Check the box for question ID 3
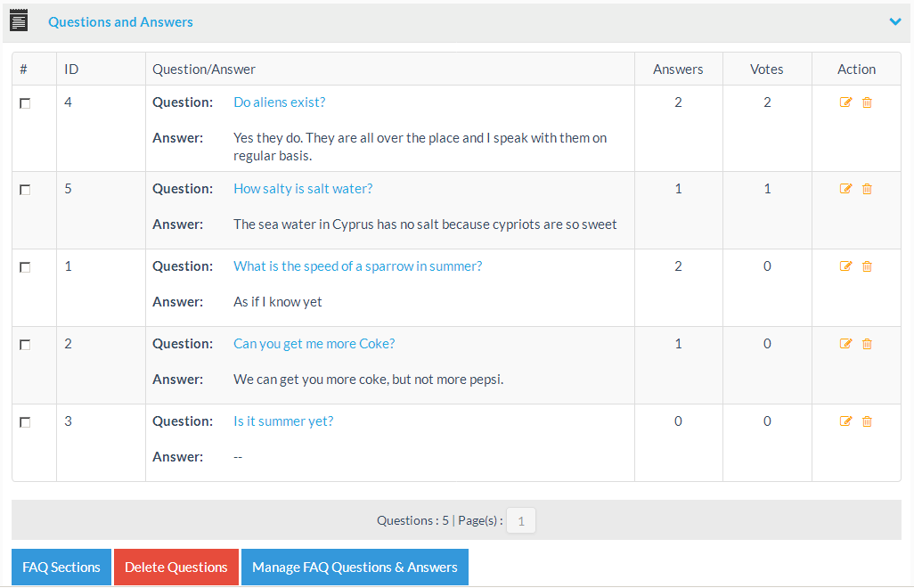 25,422
